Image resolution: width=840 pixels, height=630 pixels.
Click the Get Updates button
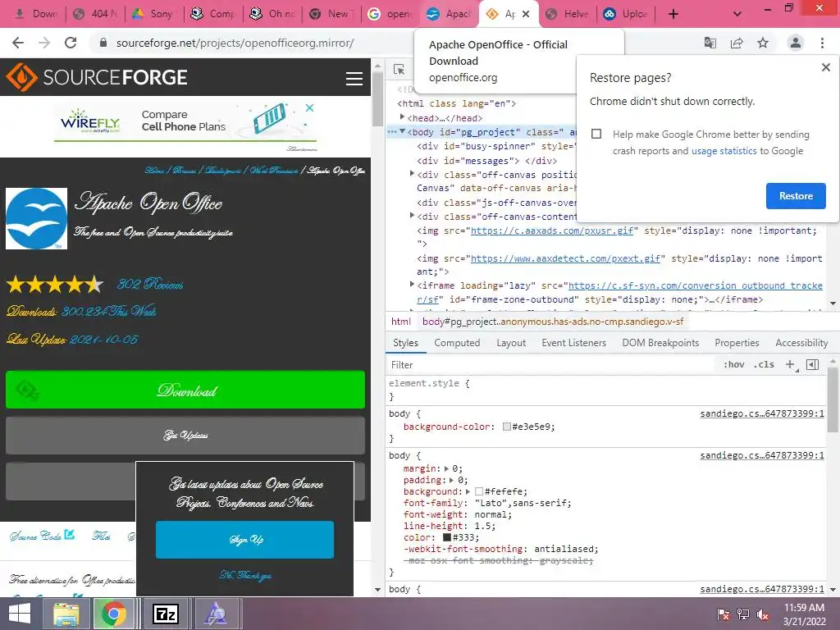185,435
